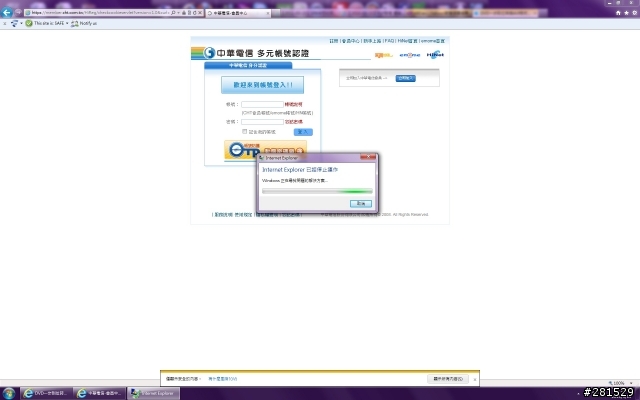The image size is (640, 400).
Task: Switch to DVD taskbar IE window
Action: point(47,393)
